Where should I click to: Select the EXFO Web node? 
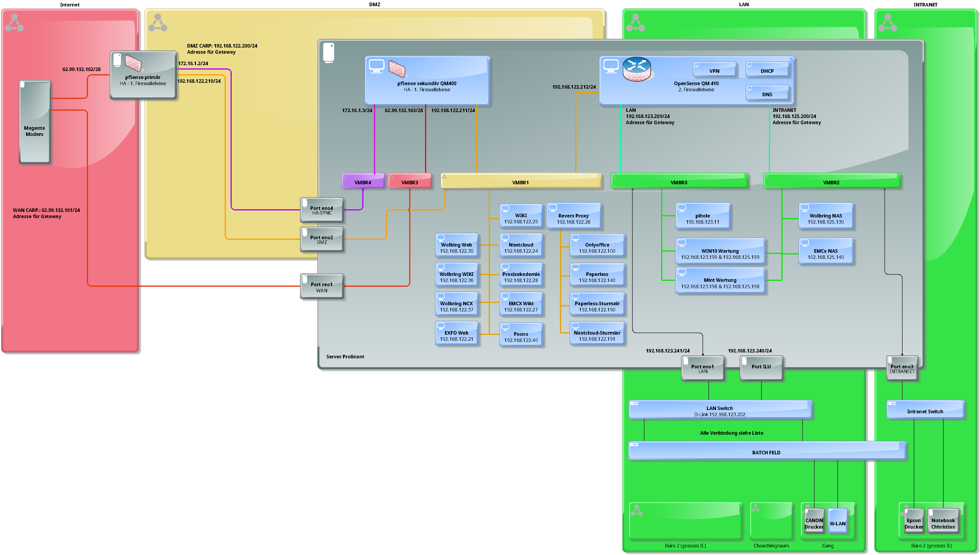[x=457, y=333]
